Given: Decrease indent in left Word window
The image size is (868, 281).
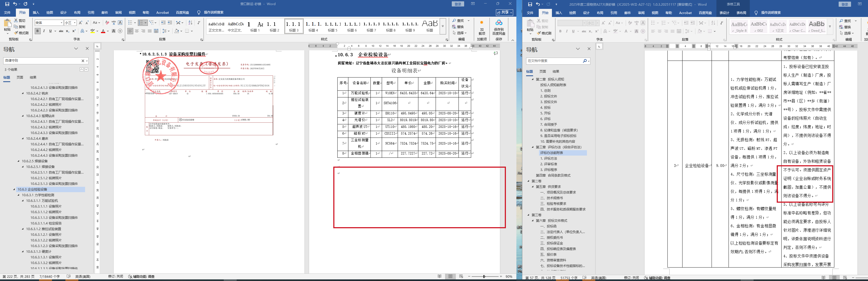Looking at the screenshot, I should click(163, 23).
